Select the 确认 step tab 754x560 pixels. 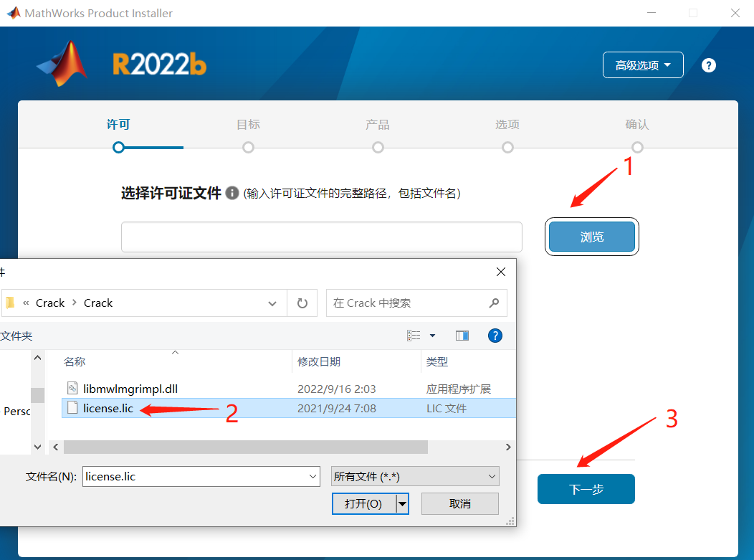click(637, 125)
